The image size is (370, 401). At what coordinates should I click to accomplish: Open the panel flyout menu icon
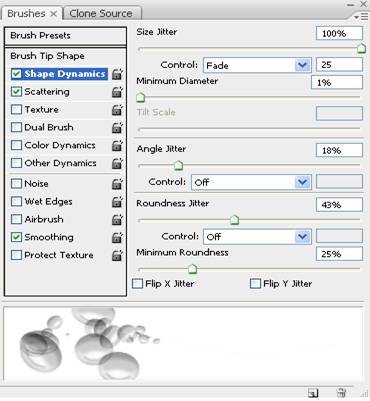click(x=361, y=16)
